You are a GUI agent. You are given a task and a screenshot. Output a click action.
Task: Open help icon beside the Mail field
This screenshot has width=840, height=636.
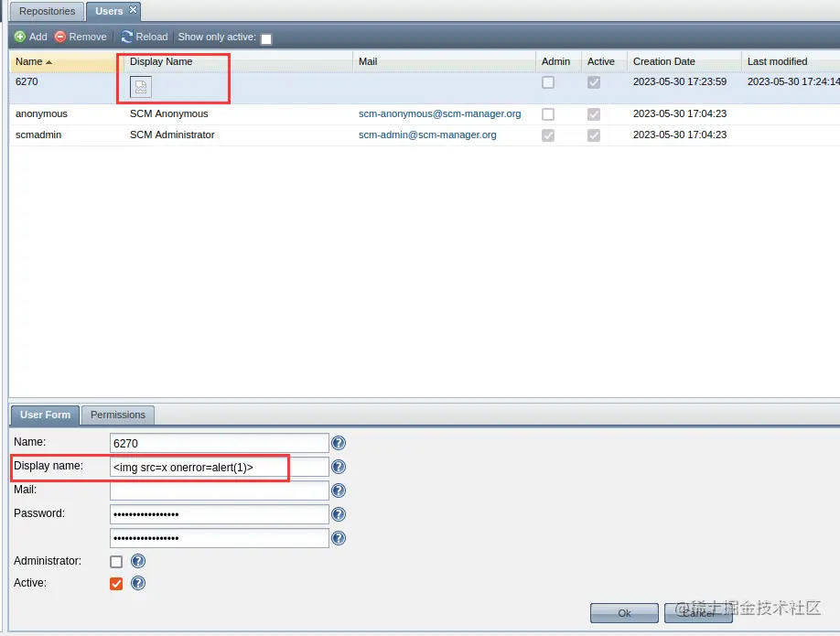pyautogui.click(x=339, y=490)
